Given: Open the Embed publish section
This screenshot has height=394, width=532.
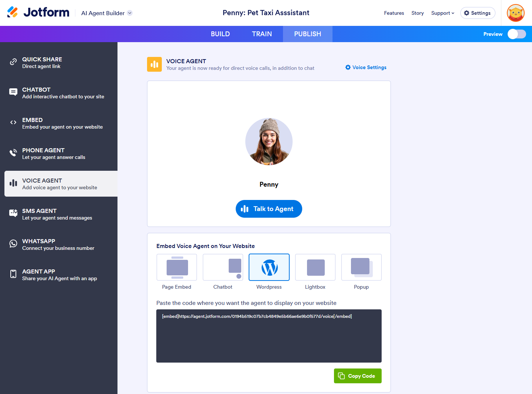Looking at the screenshot, I should 61,123.
